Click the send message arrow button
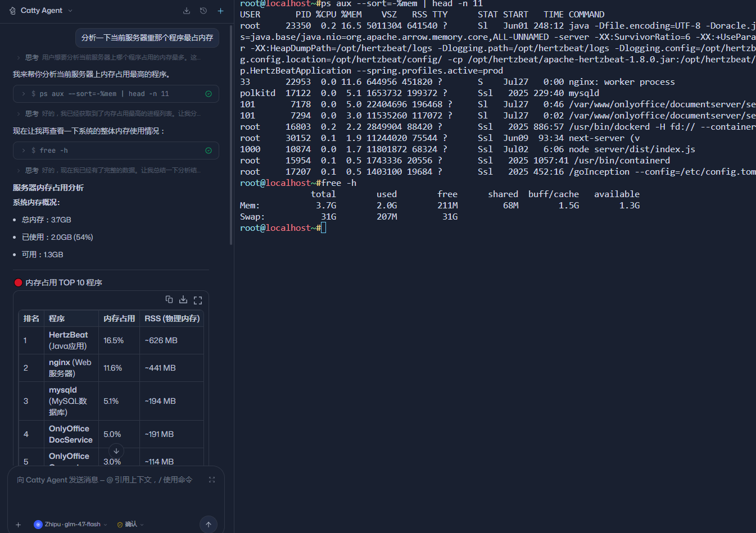This screenshot has width=756, height=533. (x=209, y=525)
